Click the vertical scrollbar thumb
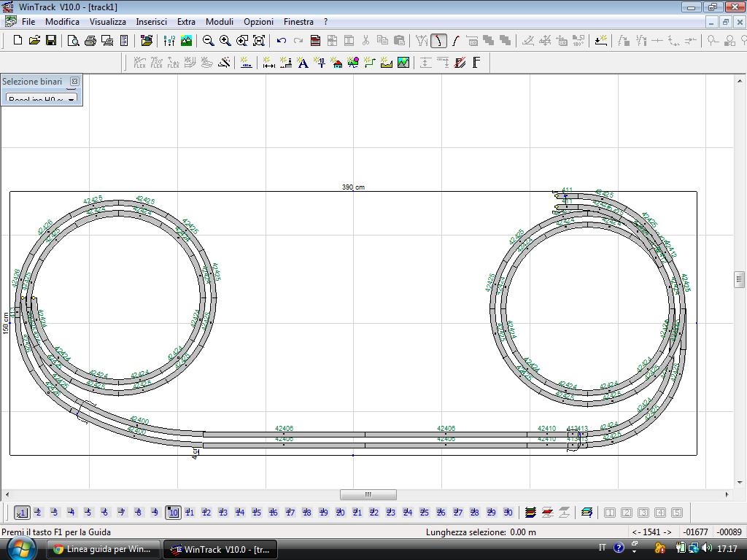The image size is (747, 560). point(739,279)
